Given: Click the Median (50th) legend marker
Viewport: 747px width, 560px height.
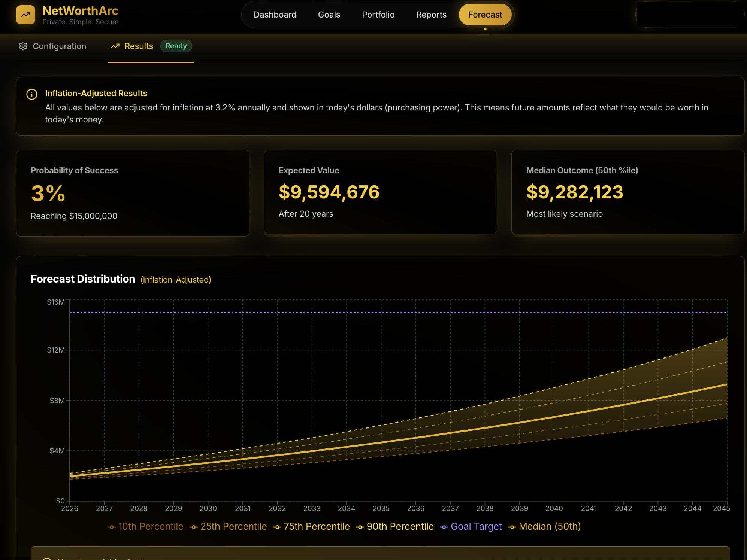Looking at the screenshot, I should tap(512, 527).
